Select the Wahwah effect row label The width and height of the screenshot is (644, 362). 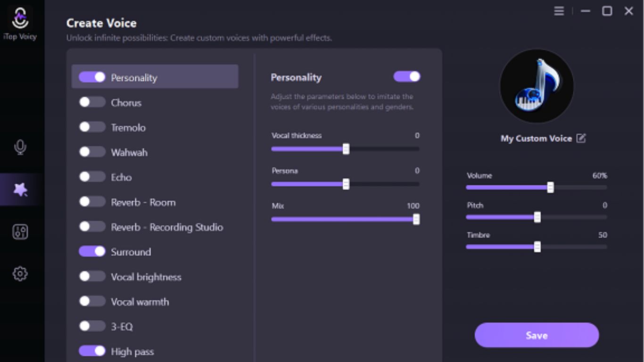[129, 152]
